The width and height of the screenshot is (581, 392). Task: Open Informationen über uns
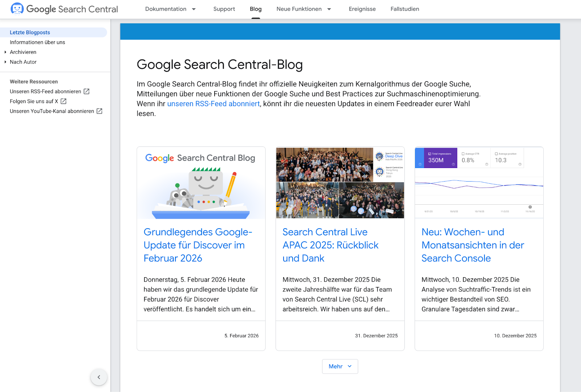point(37,42)
